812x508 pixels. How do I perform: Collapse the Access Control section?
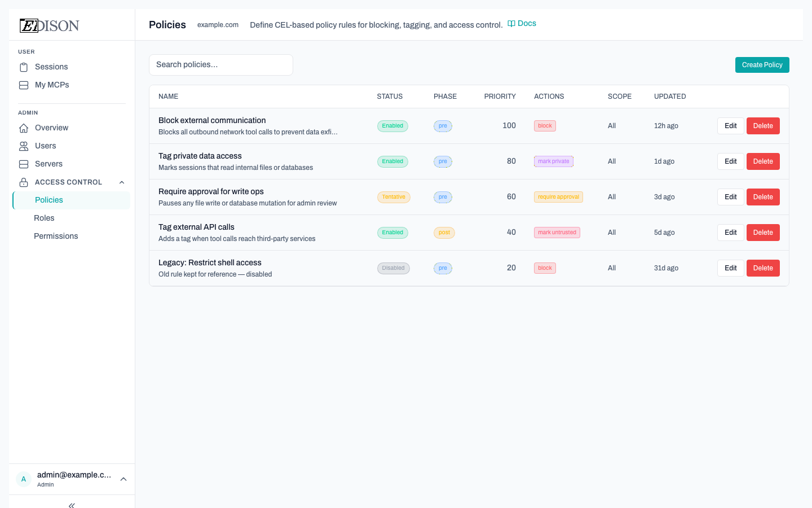point(122,182)
